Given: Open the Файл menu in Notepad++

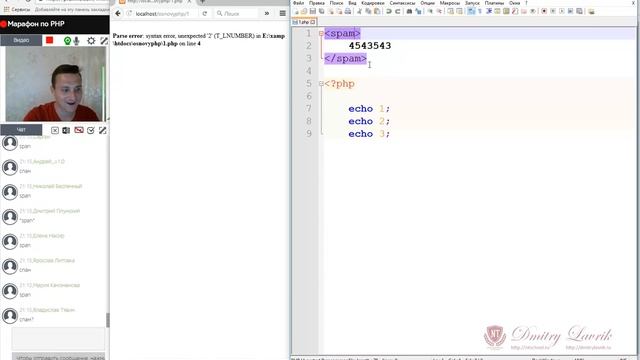Looking at the screenshot, I should [x=298, y=3].
